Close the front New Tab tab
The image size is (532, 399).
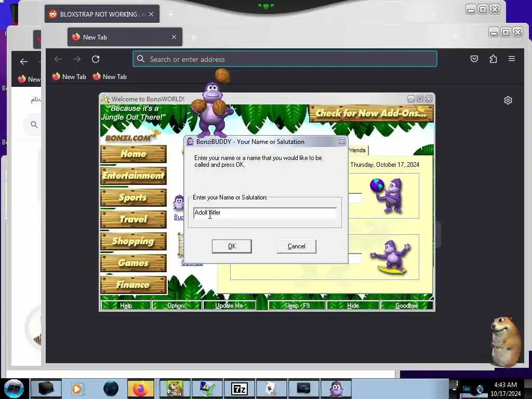[x=174, y=37]
